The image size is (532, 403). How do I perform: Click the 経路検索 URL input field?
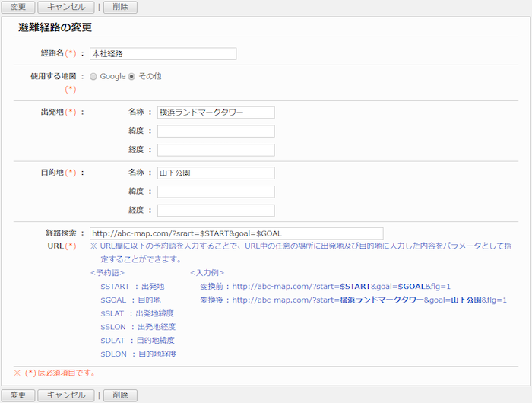(236, 233)
